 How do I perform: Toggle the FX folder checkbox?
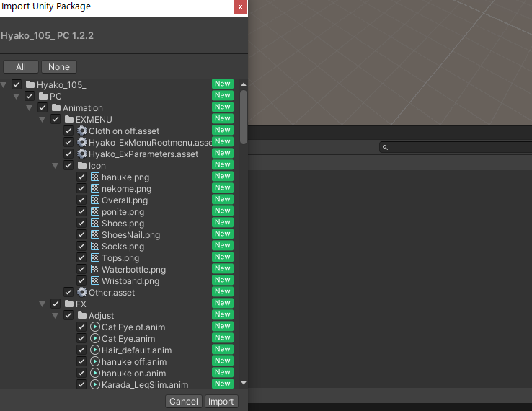click(x=56, y=304)
